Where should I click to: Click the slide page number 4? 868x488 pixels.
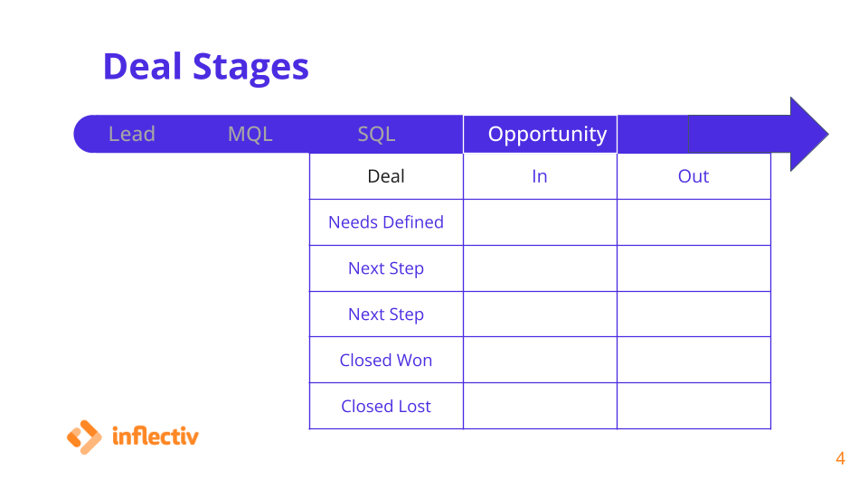point(840,459)
